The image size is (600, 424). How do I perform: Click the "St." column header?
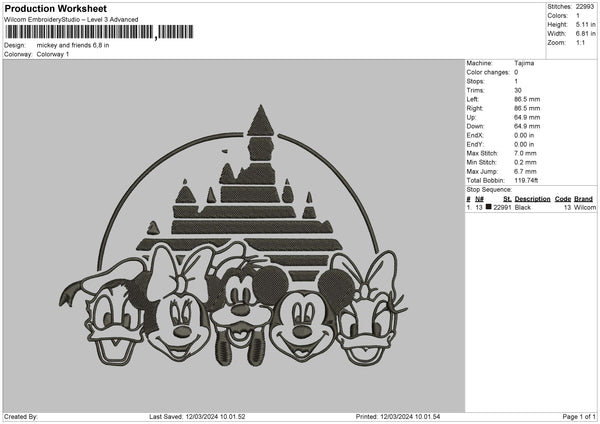tap(507, 199)
